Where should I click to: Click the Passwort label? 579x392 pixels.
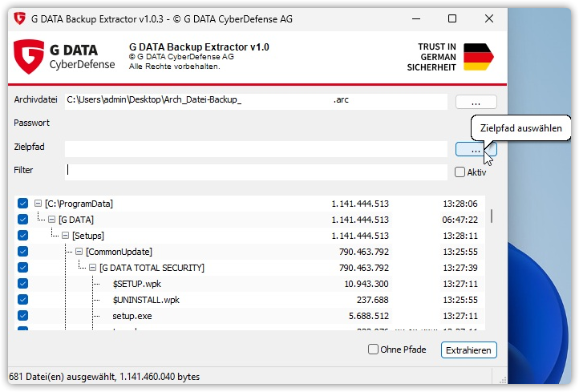pos(31,123)
